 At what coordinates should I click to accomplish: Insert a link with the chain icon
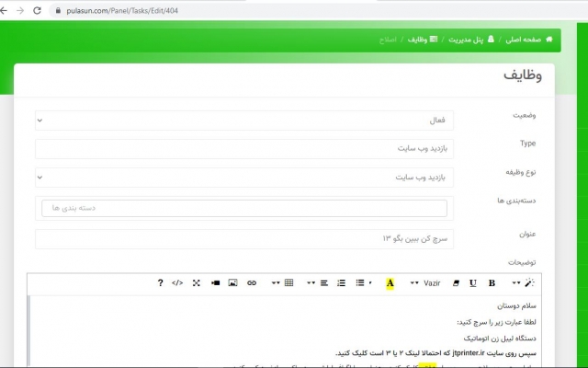[252, 282]
